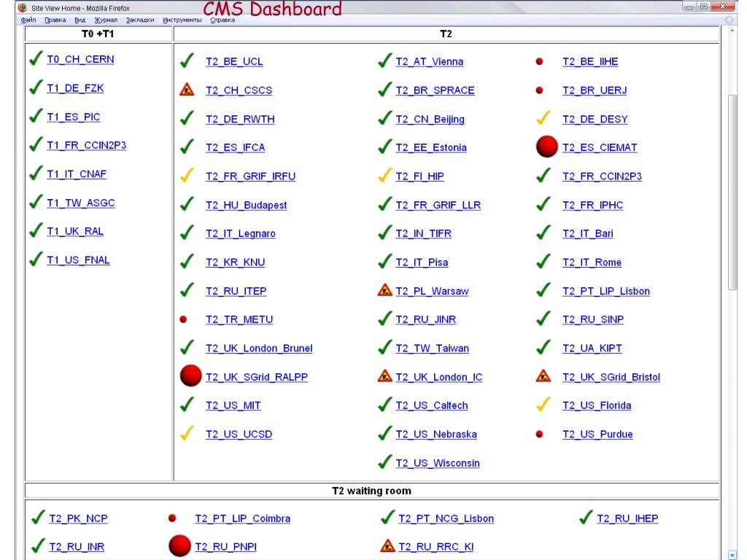Image resolution: width=747 pixels, height=560 pixels.
Task: Click the warning triangle beside T2_RU_RRC_KI
Action: [x=388, y=545]
